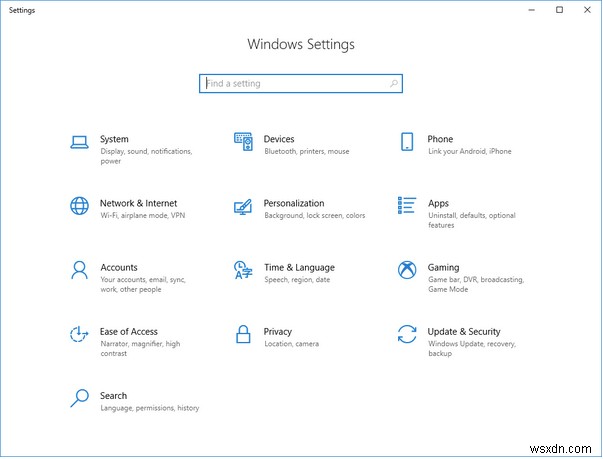
Task: Select the Gaming Xbox icon
Action: pos(407,270)
